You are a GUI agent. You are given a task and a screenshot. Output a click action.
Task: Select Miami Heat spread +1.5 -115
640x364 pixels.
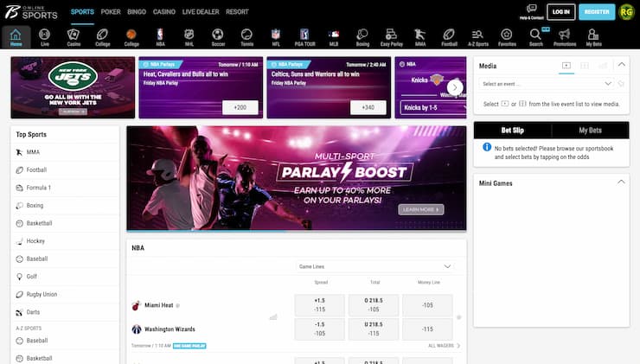click(320, 305)
